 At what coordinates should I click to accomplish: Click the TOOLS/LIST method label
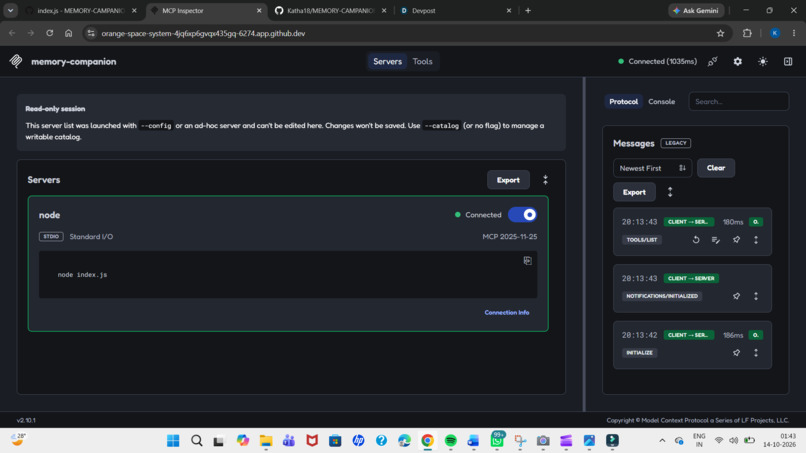point(642,240)
